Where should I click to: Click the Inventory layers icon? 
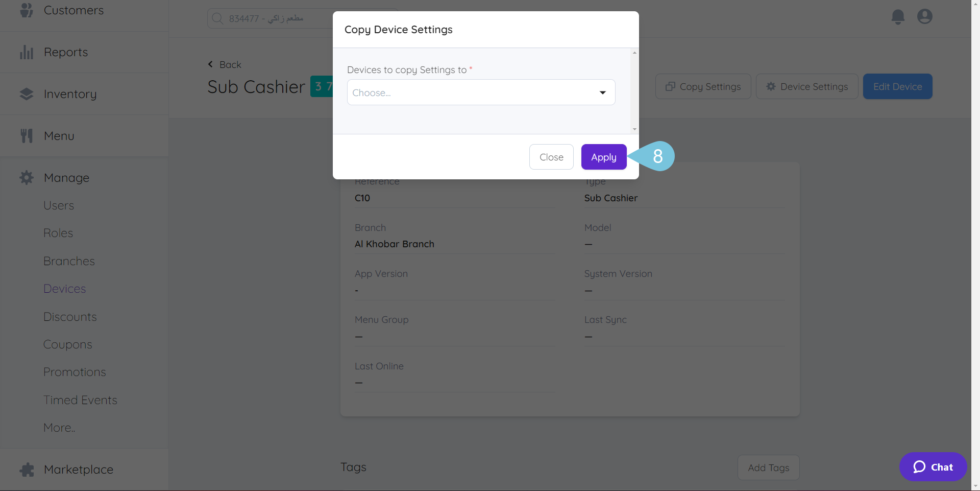pyautogui.click(x=27, y=94)
